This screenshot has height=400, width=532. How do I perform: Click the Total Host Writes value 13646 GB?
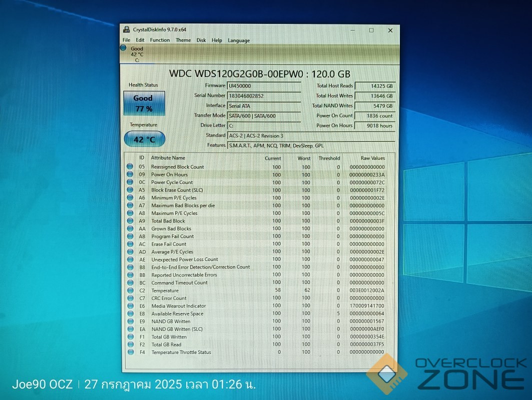[x=375, y=96]
